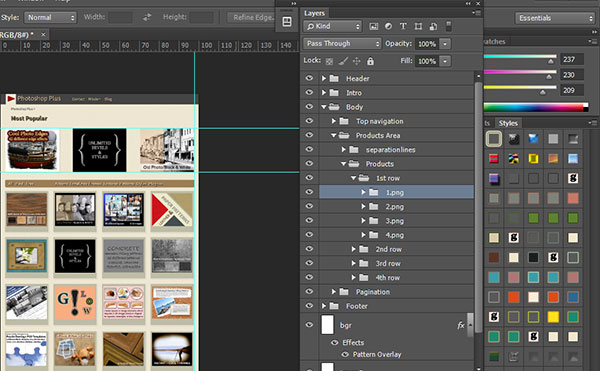
Task: Click the type layer filter icon
Action: pos(403,26)
